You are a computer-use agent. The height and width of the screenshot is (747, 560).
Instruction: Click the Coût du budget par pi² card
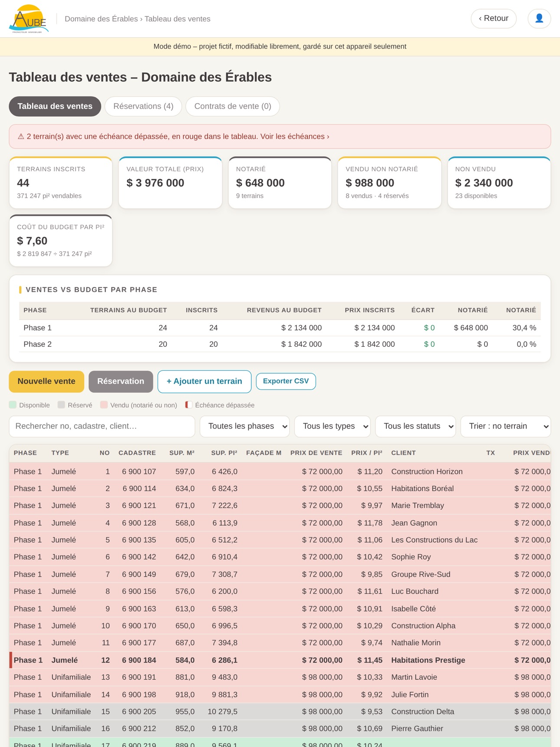61,240
